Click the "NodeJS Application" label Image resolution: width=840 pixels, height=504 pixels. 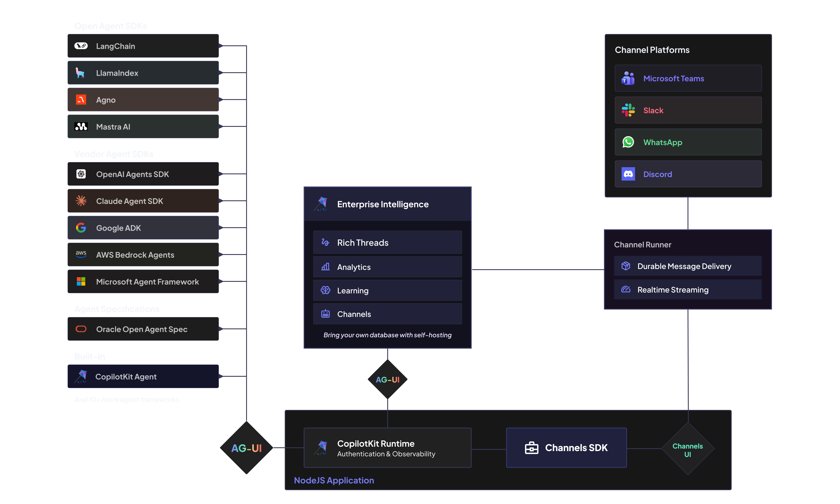[x=334, y=480]
